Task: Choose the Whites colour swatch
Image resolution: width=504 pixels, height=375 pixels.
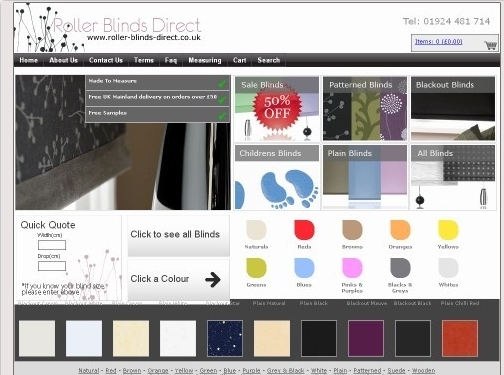Action: point(448,268)
